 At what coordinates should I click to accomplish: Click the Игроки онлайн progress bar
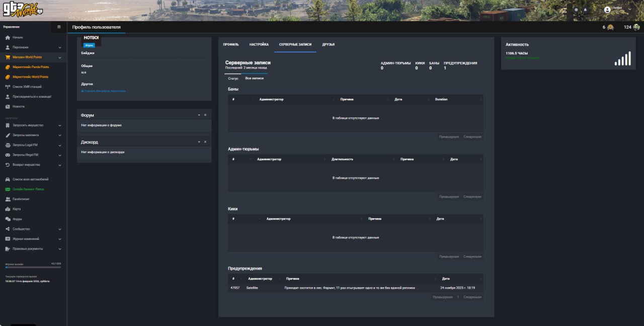click(x=33, y=267)
